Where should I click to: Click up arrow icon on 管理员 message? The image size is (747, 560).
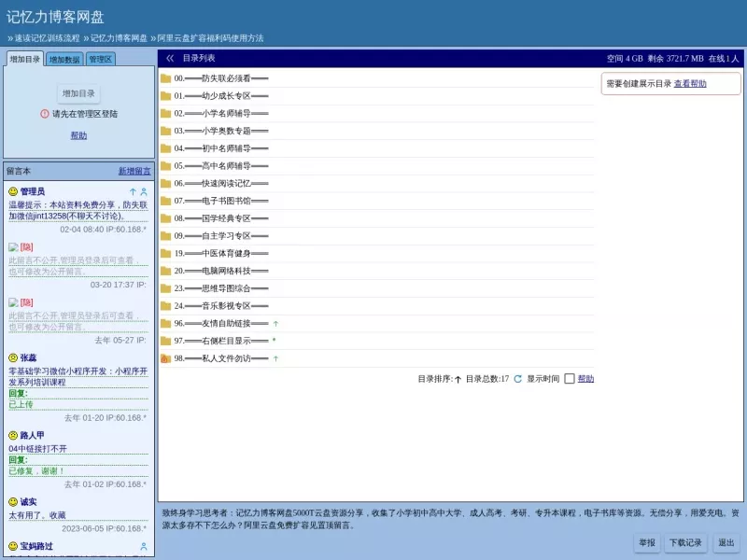coord(133,192)
